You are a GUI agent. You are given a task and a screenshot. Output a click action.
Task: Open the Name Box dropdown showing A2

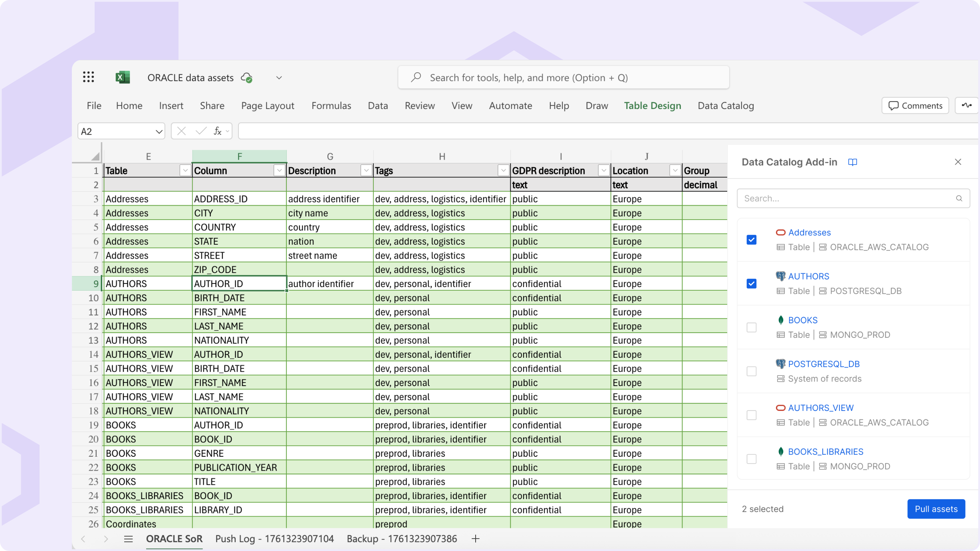(158, 131)
